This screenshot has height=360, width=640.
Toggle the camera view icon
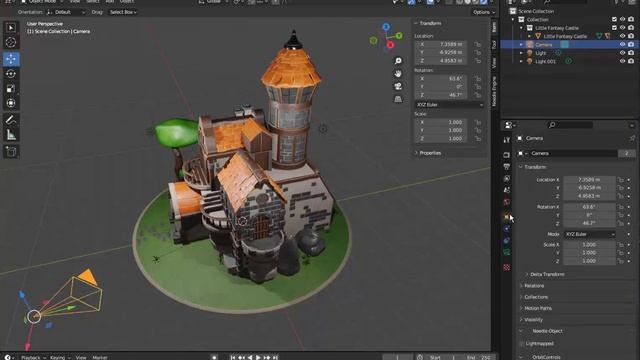point(398,86)
